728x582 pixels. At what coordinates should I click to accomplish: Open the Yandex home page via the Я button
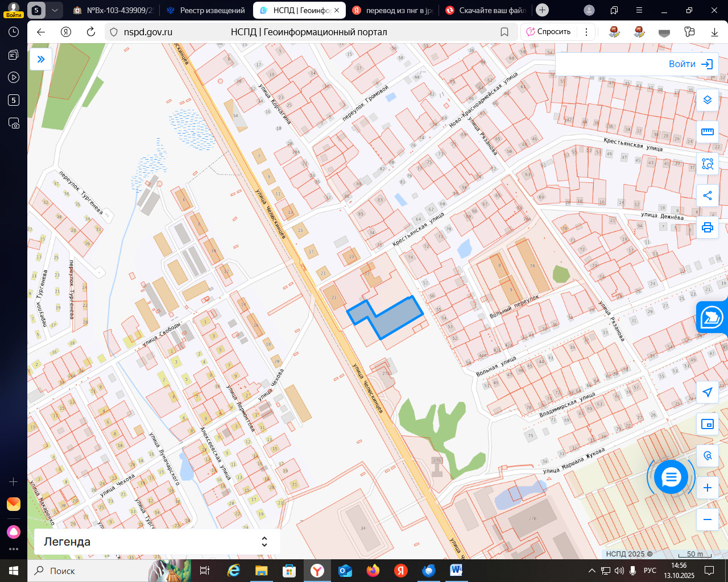66,32
